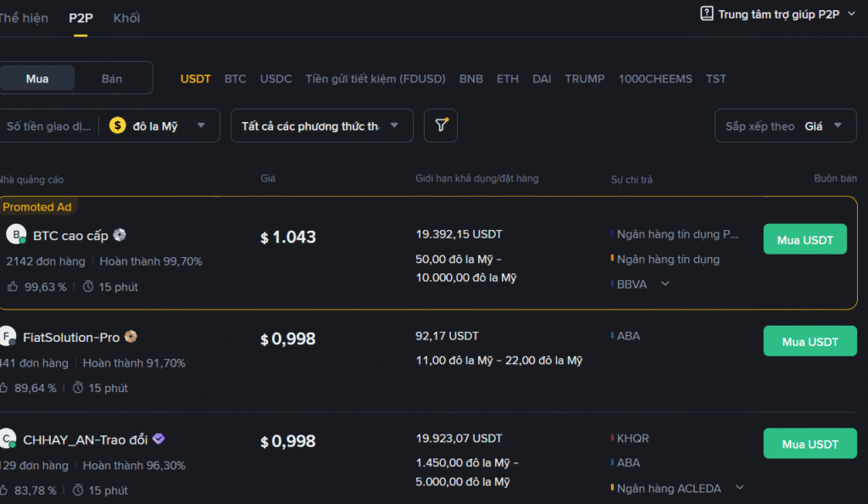Expand payment methods list next to BBVA
Viewport: 868px width, 504px height.
point(665,284)
